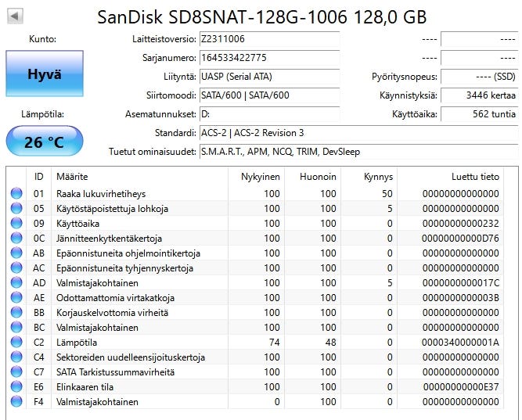
Task: Select attribute name Käyttöaika in the 09 row
Action: 78,224
